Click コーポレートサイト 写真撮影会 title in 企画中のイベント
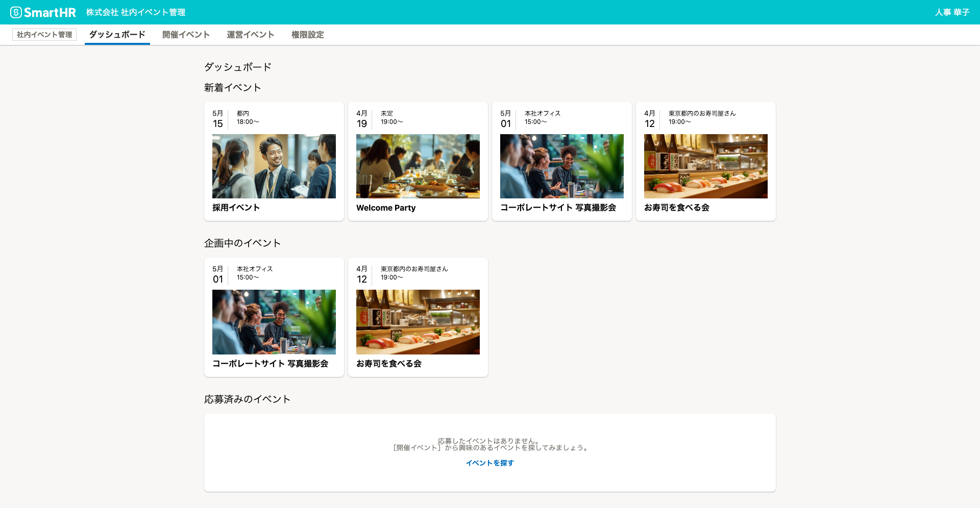The width and height of the screenshot is (980, 508). click(271, 364)
